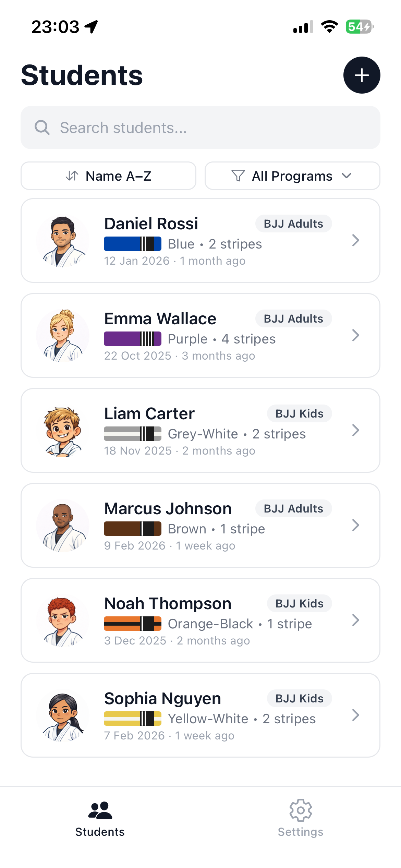Open the Settings gear tab

(x=300, y=818)
